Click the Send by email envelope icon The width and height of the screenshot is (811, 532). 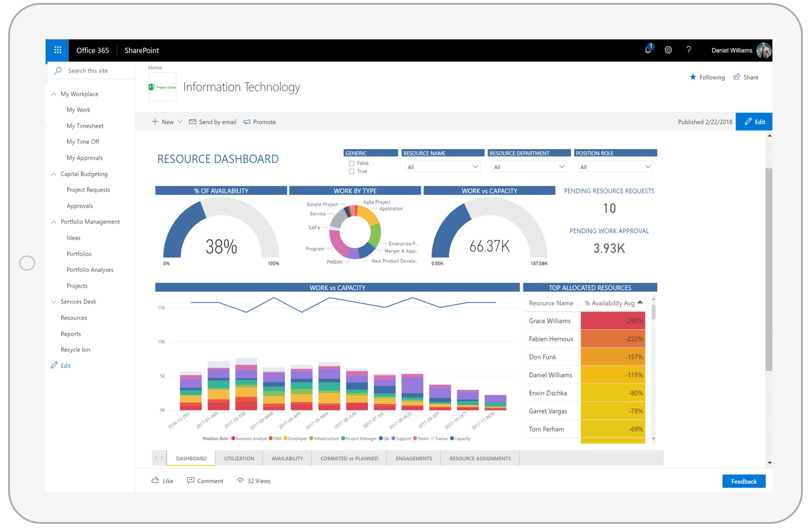tap(192, 122)
